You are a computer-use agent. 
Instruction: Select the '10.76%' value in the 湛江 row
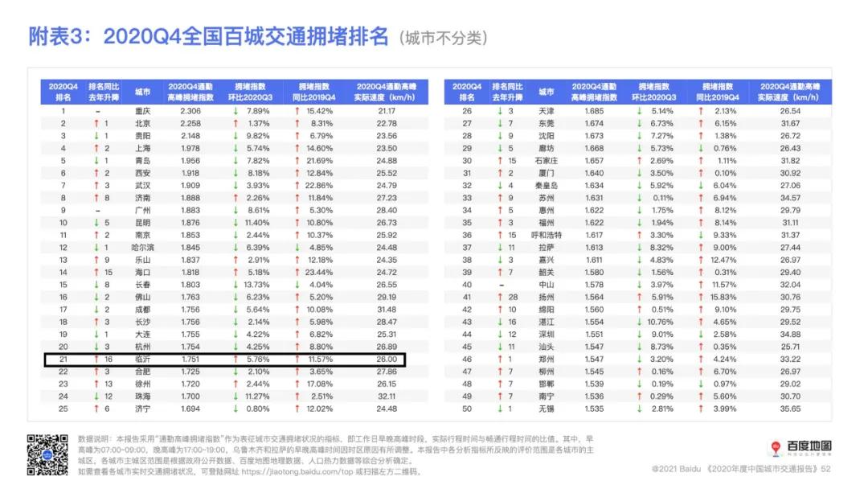661,322
